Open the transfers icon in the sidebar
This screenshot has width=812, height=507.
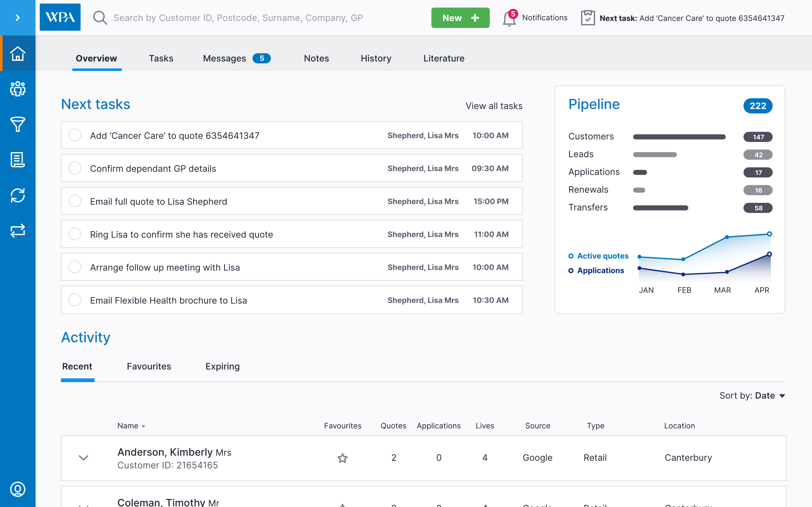tap(17, 231)
